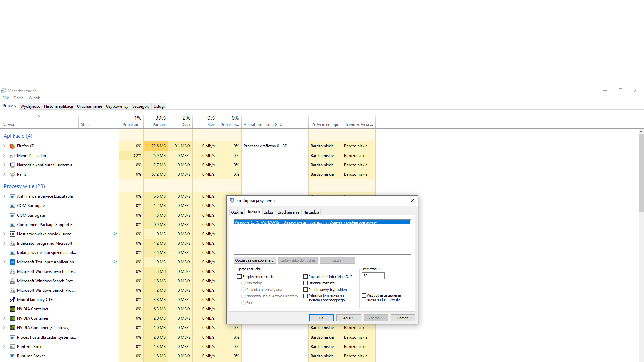Expand the Menedżer zadań app row
This screenshot has width=644, height=362.
(4, 156)
